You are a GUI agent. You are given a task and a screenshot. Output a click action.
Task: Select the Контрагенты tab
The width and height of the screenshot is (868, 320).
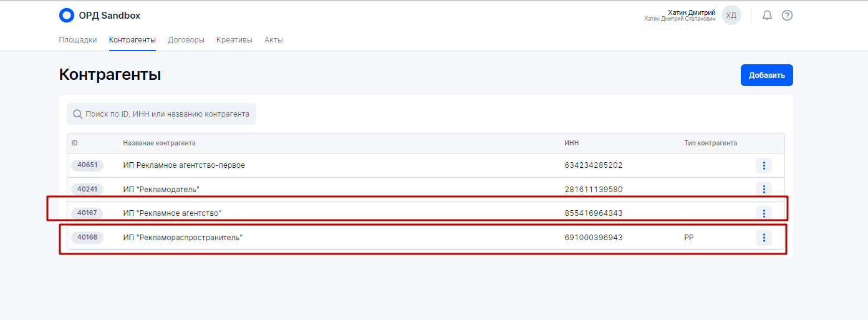point(132,40)
